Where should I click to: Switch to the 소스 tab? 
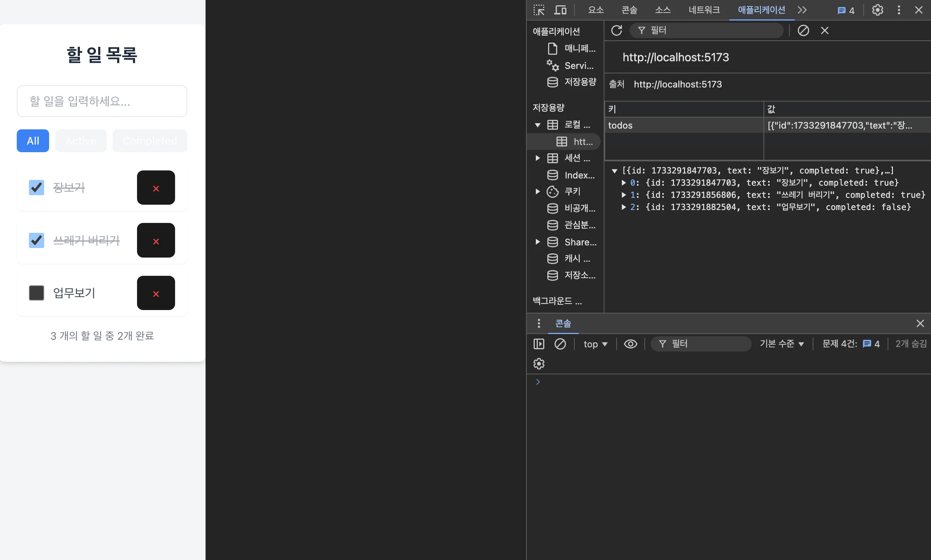point(663,10)
